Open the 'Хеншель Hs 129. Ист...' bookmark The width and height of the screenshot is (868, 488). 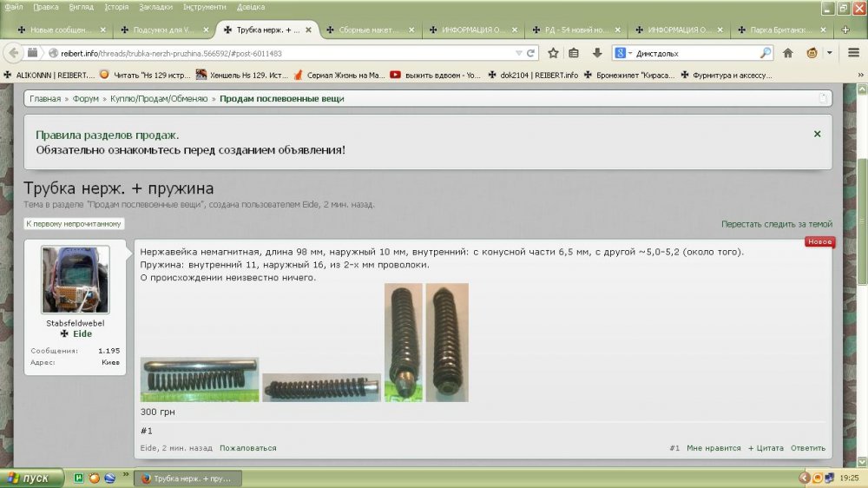coord(242,75)
